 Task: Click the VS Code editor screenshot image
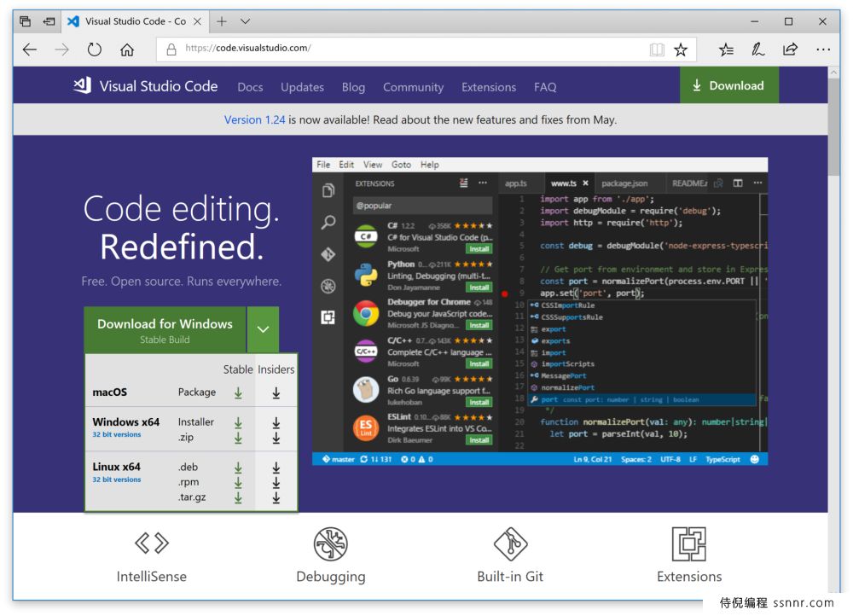(540, 311)
